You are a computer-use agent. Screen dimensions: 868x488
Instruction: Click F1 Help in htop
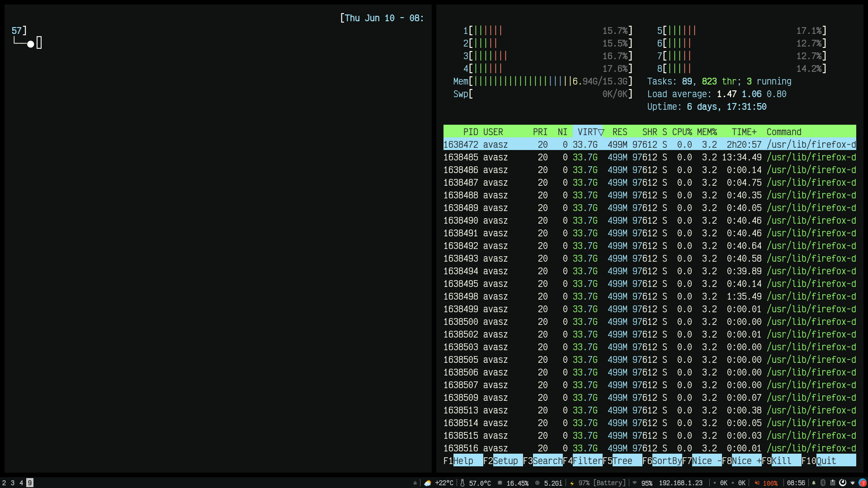click(463, 460)
